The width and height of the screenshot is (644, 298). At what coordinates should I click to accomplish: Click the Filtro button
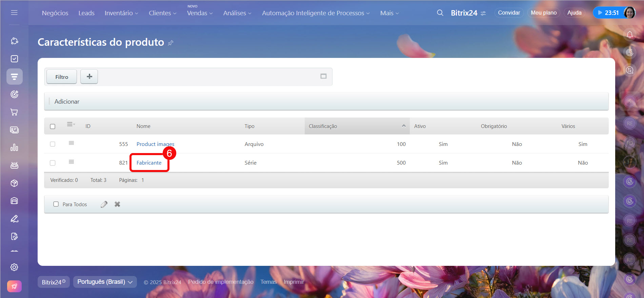click(62, 77)
